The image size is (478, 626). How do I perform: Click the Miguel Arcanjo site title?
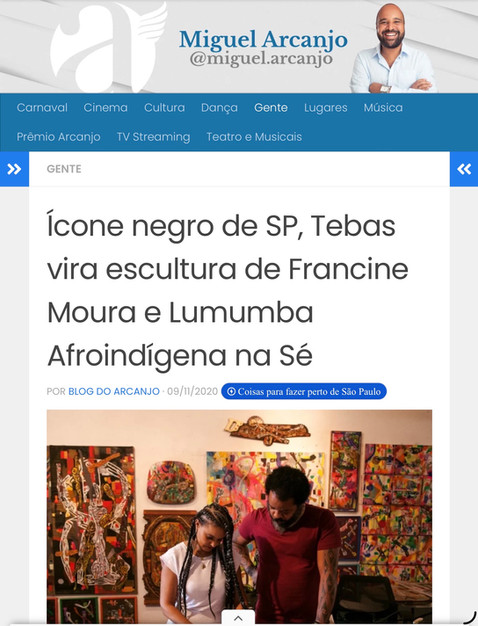[x=263, y=40]
